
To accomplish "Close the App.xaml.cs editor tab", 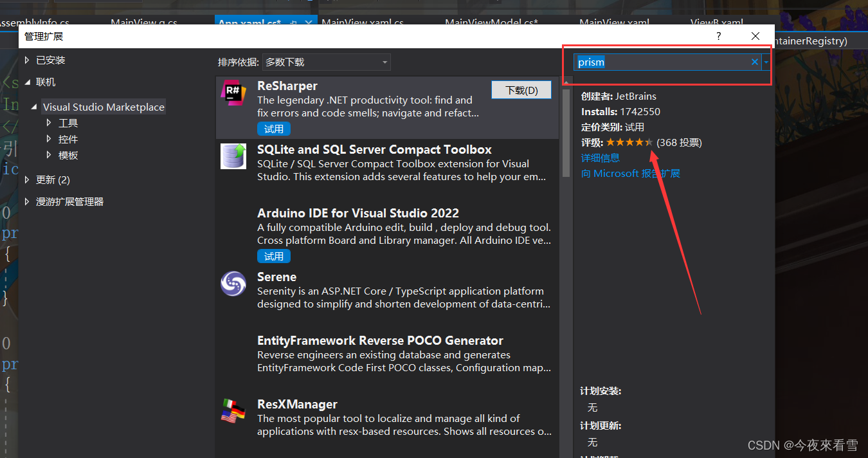I will coord(309,23).
